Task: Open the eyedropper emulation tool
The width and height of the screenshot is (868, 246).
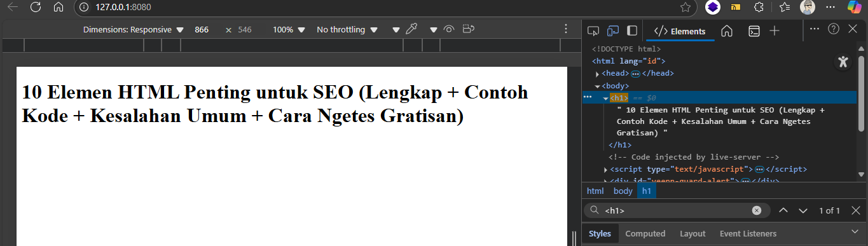Action: click(x=412, y=29)
